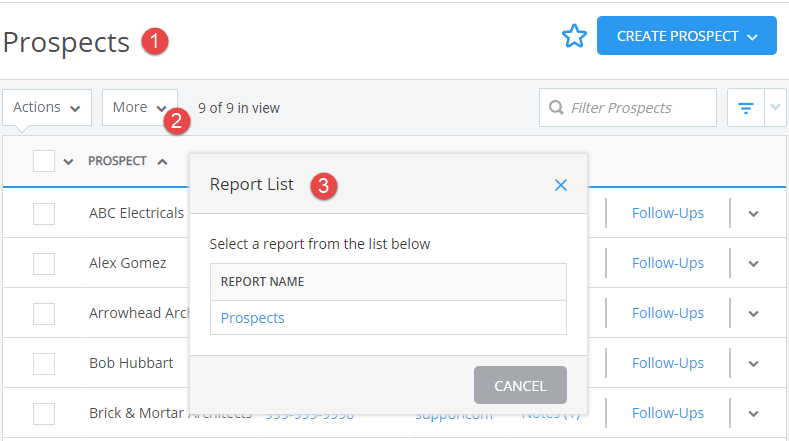Open the Actions dropdown
This screenshot has width=789, height=441.
point(47,107)
